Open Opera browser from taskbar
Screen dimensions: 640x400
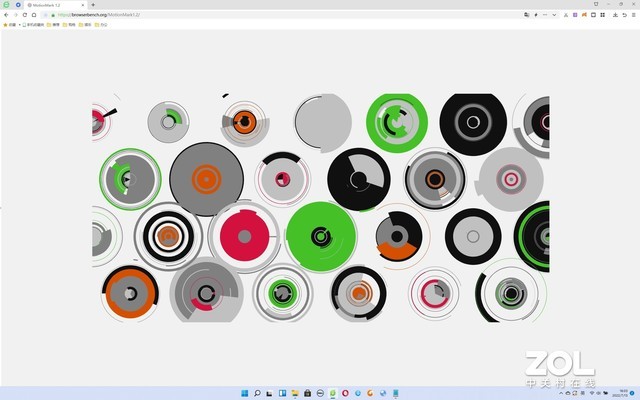[x=345, y=393]
